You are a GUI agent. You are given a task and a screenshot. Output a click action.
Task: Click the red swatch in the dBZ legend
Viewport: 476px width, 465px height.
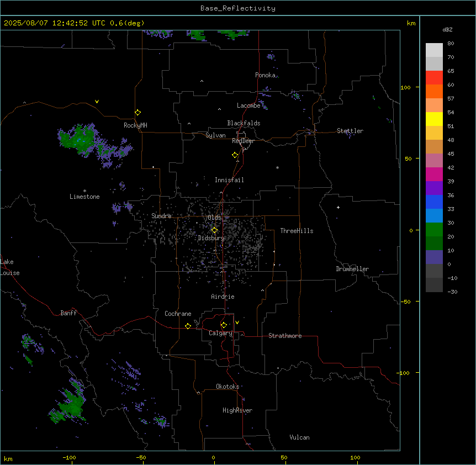point(434,78)
